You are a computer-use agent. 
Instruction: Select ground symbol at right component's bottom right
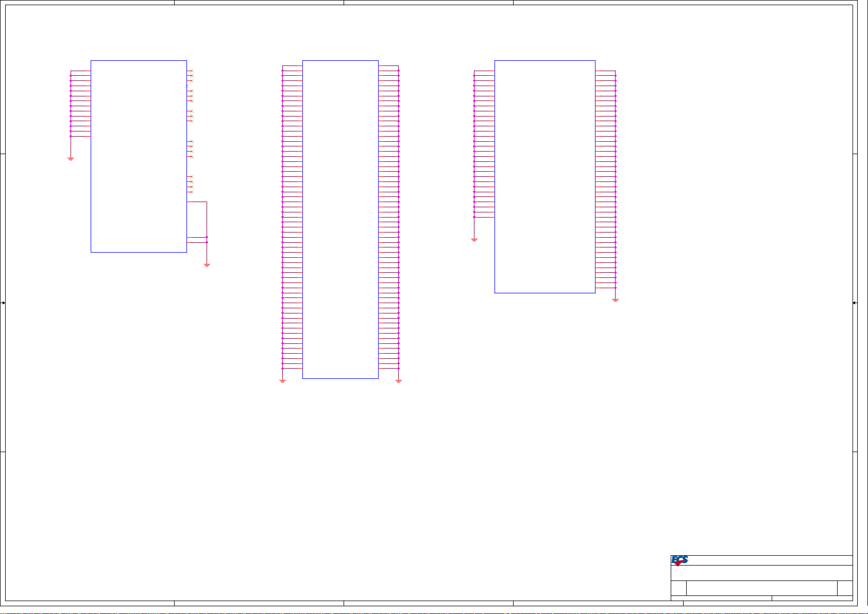pos(615,300)
